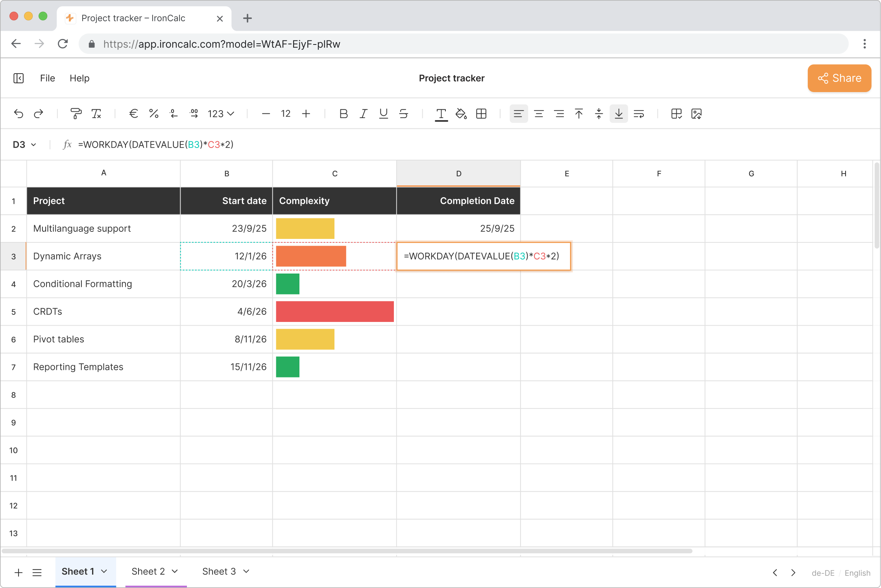Open the fill color picker

click(x=461, y=114)
